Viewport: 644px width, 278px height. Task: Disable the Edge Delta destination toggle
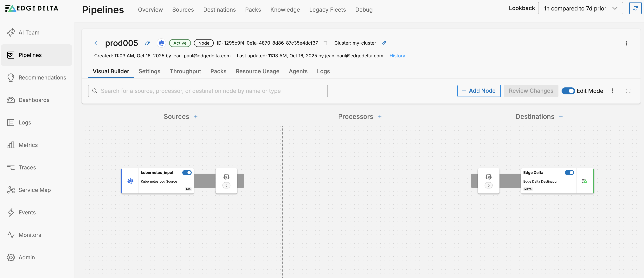pyautogui.click(x=569, y=173)
